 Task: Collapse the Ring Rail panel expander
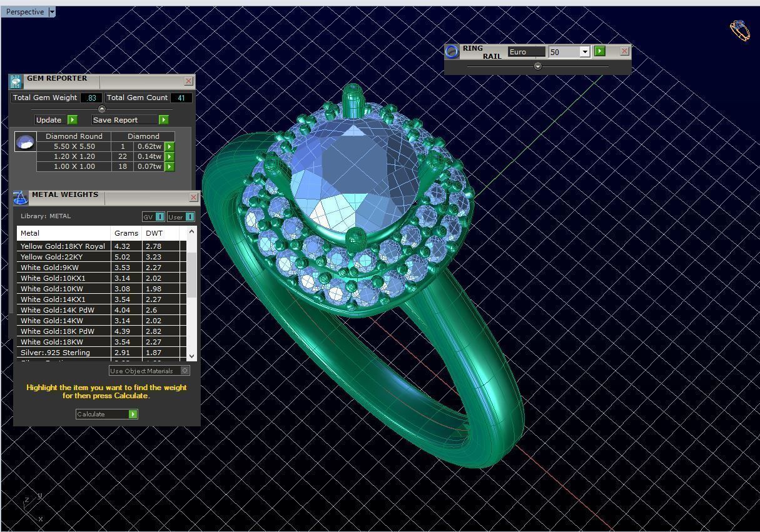[537, 66]
